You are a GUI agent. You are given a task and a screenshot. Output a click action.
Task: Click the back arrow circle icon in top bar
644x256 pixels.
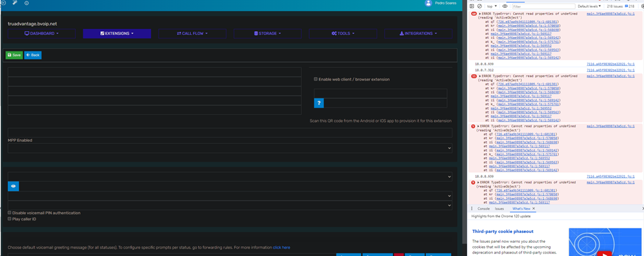[x=3, y=3]
